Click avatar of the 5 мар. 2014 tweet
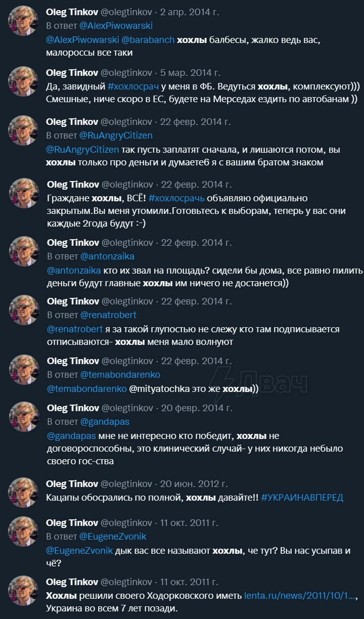The width and height of the screenshot is (364, 619). [23, 81]
